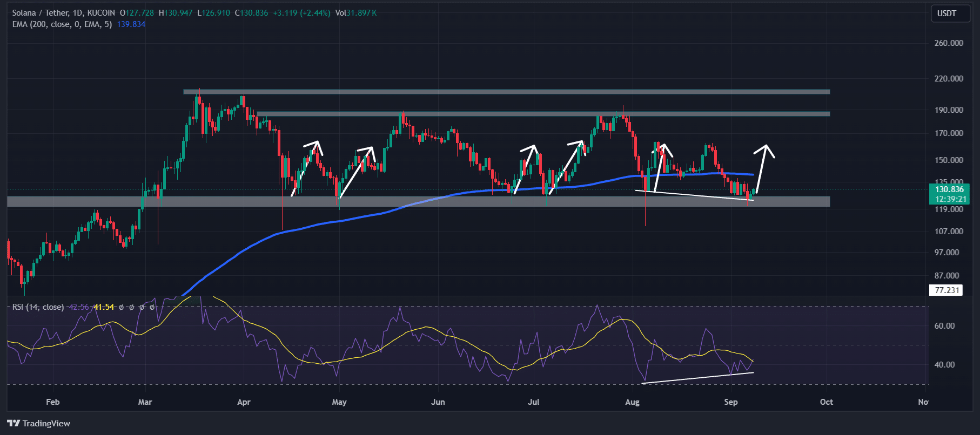Click the green current price label 130.836

949,189
